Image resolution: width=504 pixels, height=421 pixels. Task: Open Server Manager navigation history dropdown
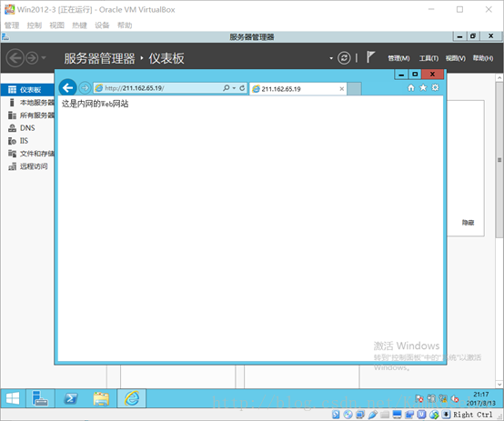(44, 58)
